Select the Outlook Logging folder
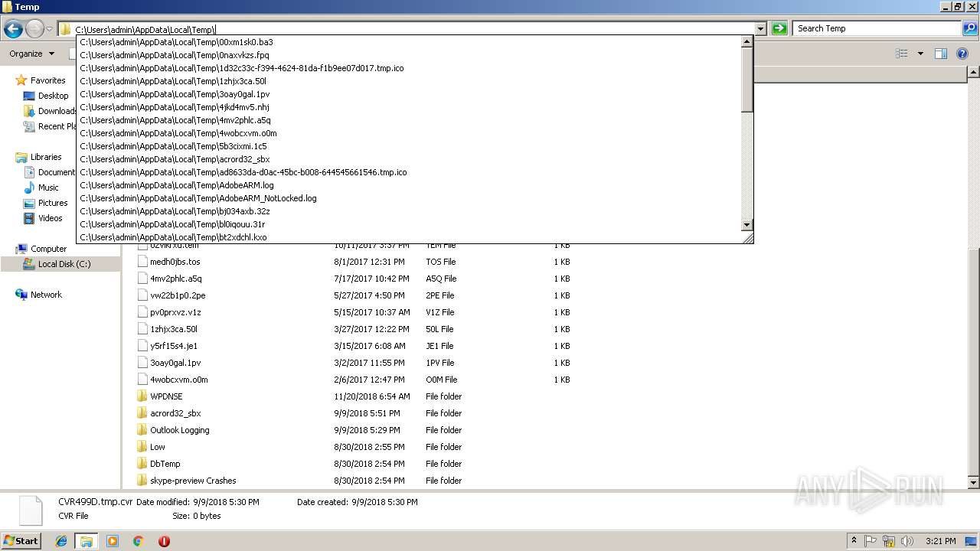The height and width of the screenshot is (551, 980). click(179, 430)
